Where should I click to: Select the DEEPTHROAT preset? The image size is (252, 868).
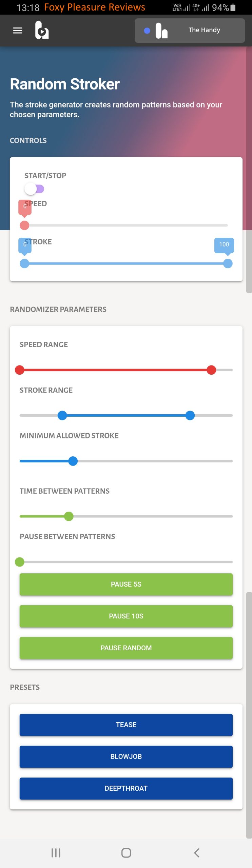126,788
